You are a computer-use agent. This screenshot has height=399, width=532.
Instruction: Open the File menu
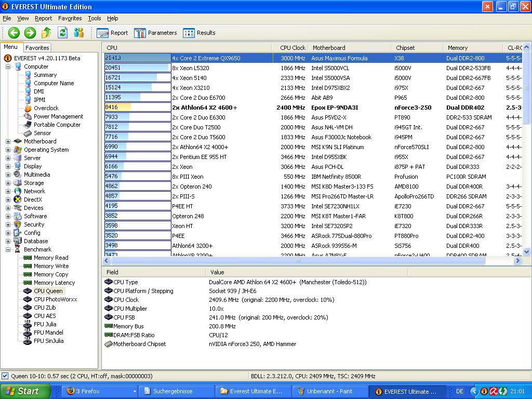(7, 18)
